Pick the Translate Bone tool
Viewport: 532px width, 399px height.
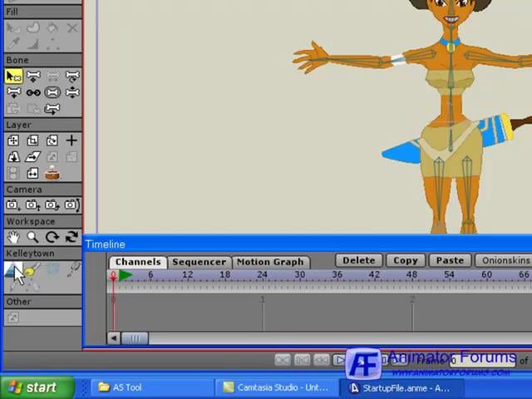(33, 76)
